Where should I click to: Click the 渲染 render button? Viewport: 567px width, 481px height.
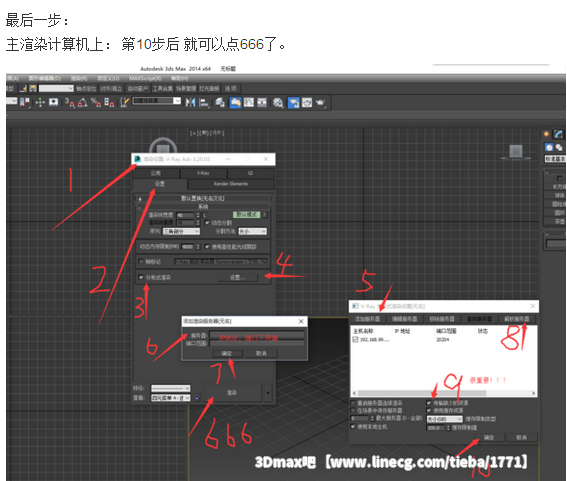[231, 393]
